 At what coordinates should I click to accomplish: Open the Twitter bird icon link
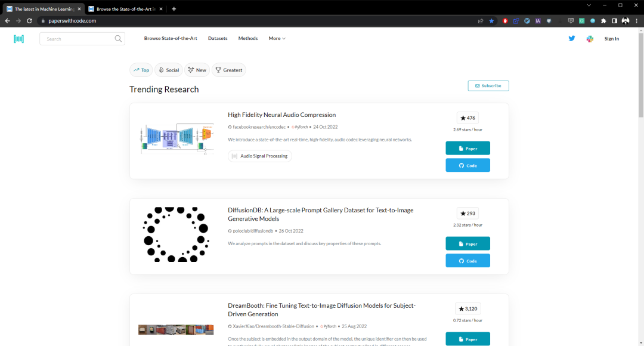click(572, 38)
